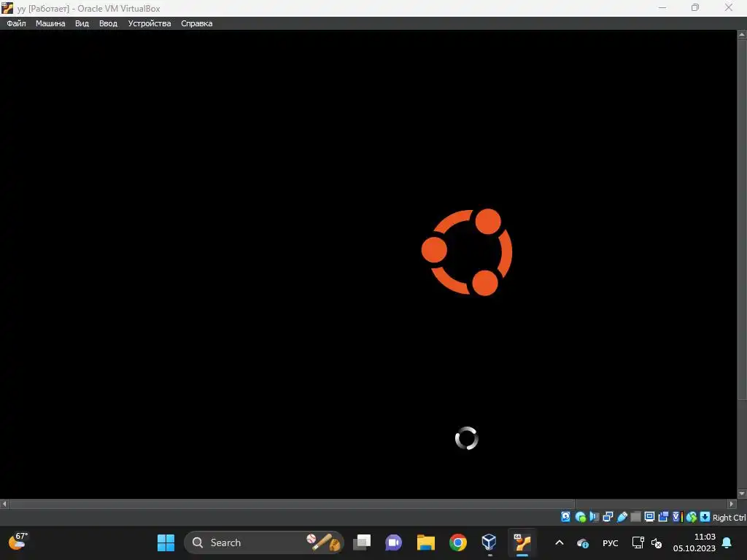
Task: Click the keyboard capture arrow status icon
Action: 705,517
